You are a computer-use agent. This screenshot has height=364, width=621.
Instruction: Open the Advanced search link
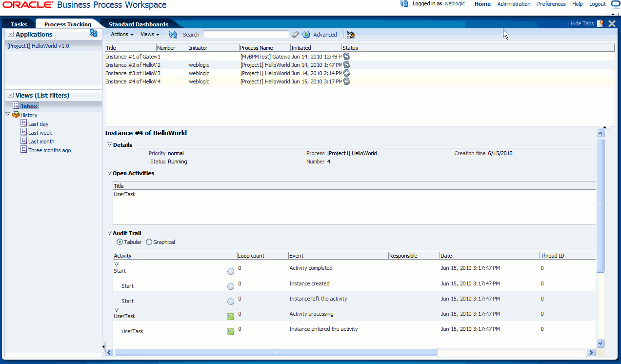coord(325,35)
